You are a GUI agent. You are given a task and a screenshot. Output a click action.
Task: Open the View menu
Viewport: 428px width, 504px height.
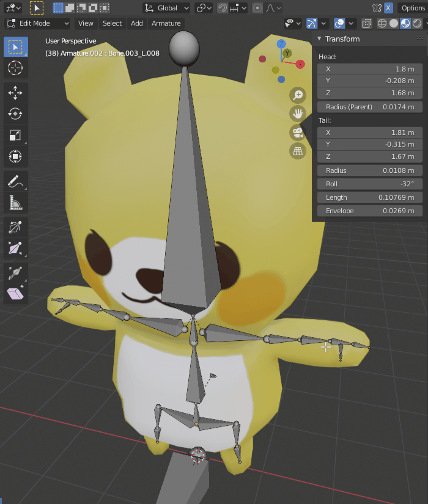86,23
